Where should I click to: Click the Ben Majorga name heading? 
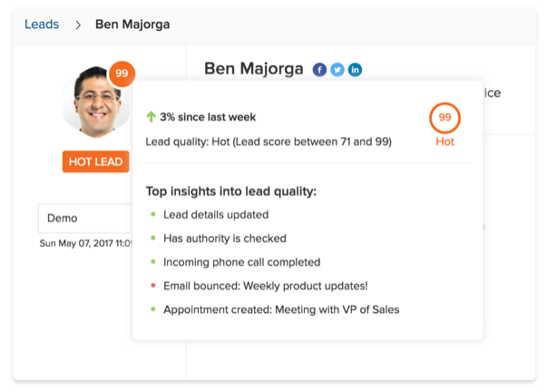pyautogui.click(x=254, y=69)
